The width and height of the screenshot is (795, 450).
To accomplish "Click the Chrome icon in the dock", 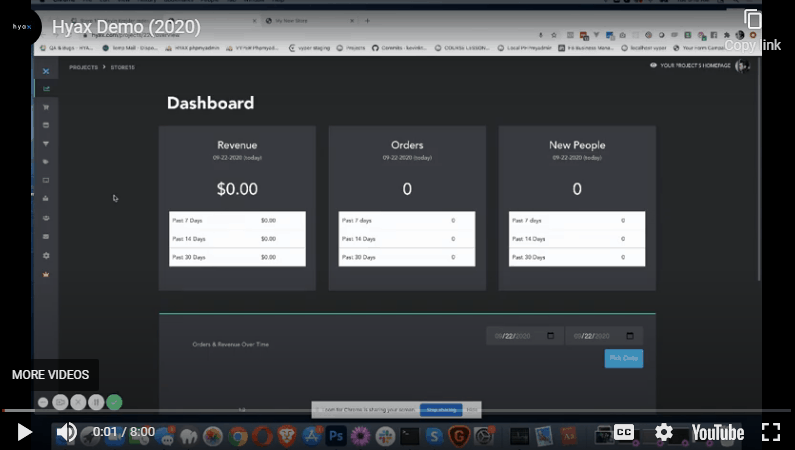I will [x=237, y=436].
